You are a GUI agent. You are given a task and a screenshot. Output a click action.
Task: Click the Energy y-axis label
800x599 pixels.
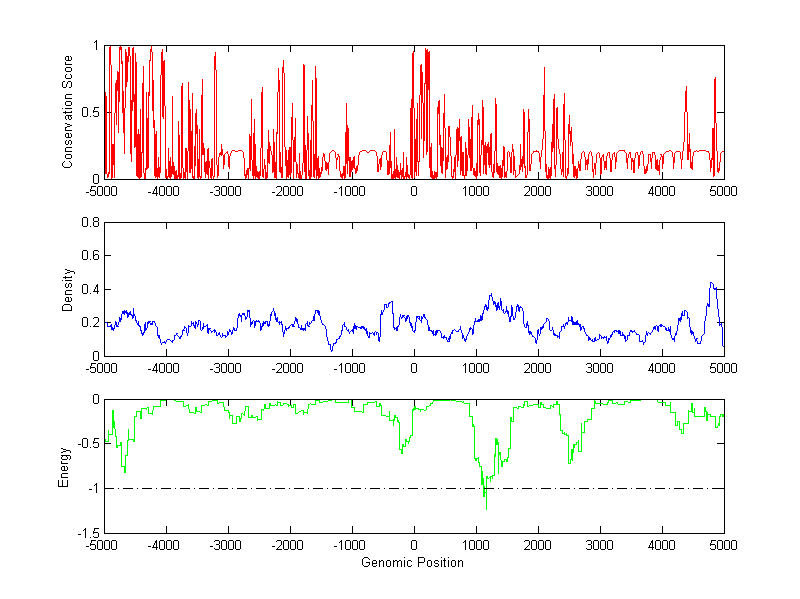[64, 466]
